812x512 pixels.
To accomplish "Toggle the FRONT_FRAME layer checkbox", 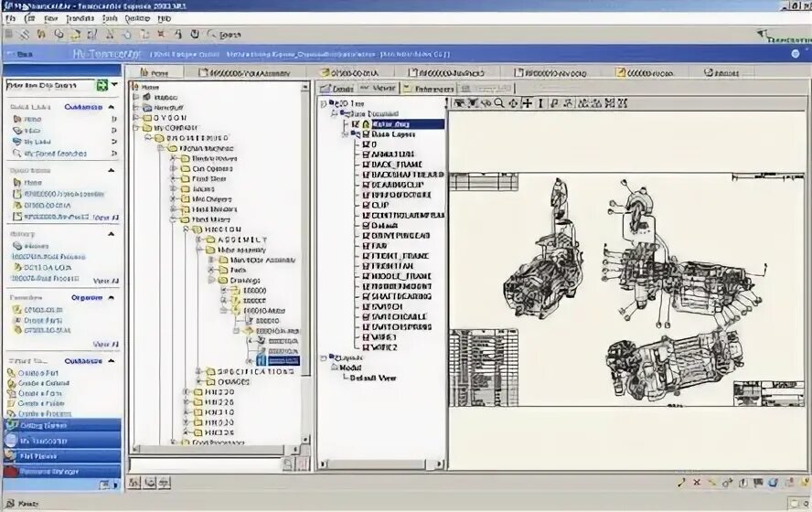I will coord(366,256).
